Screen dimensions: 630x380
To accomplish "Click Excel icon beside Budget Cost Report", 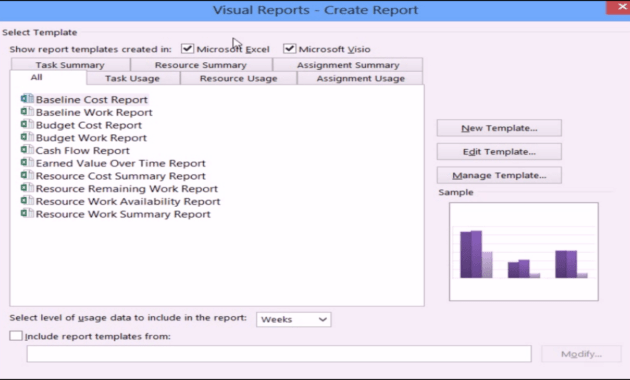I will pos(27,125).
